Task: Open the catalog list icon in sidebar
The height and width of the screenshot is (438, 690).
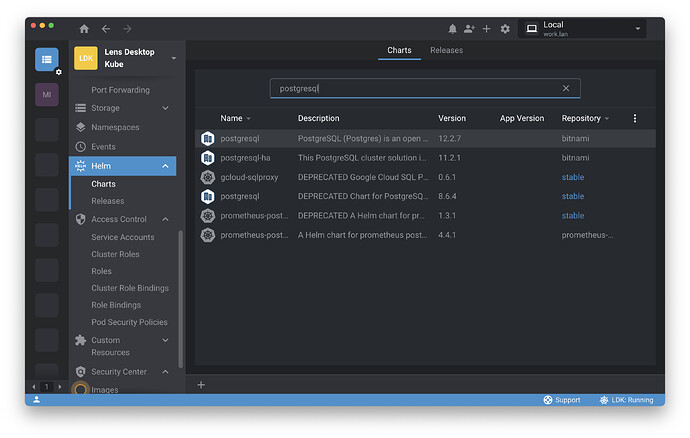Action: pos(47,60)
